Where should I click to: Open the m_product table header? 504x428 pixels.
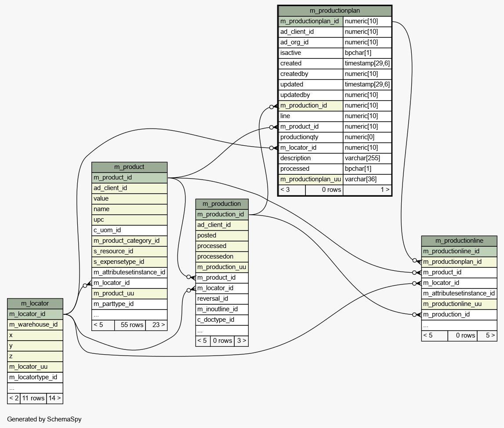coord(129,167)
